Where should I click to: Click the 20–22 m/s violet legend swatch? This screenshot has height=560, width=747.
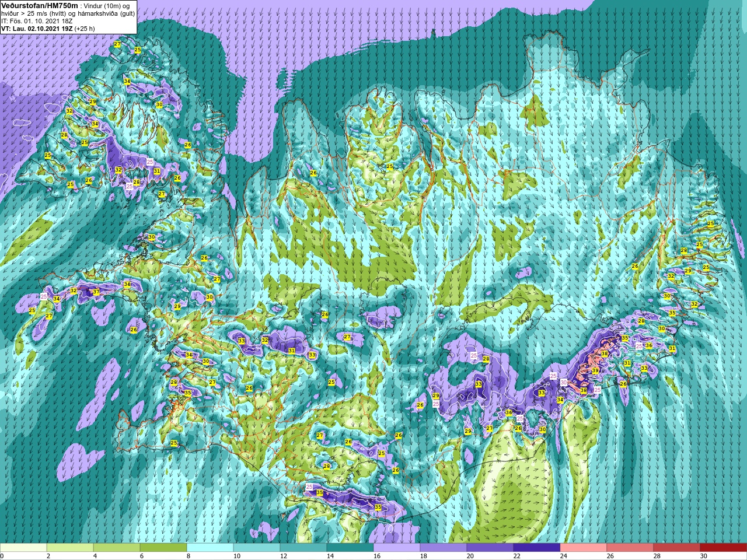coord(490,548)
